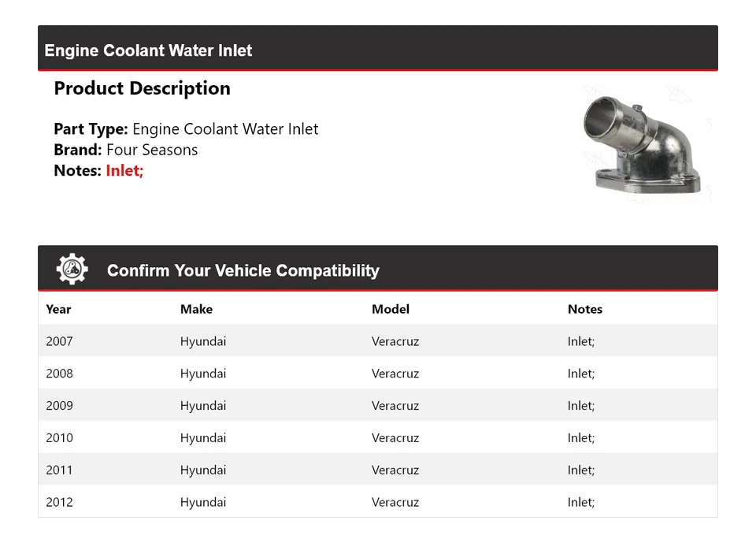This screenshot has height=543, width=756.
Task: Click the Brand: Four Seasons text
Action: pyautogui.click(x=126, y=150)
